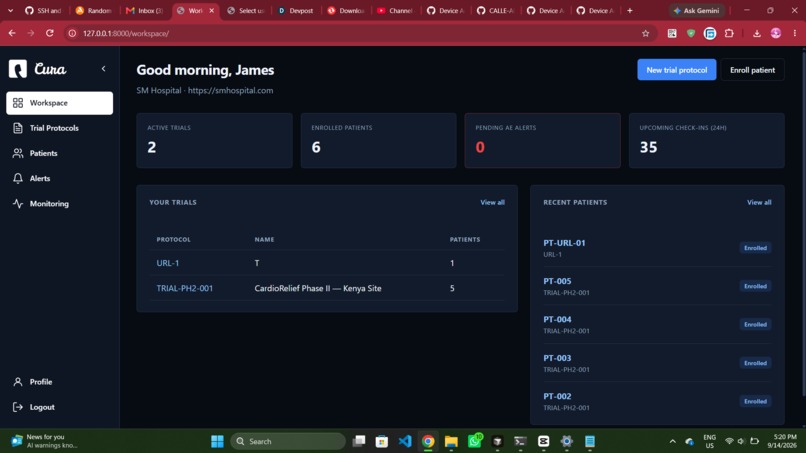Open File Explorer from the taskbar
Image resolution: width=806 pixels, height=453 pixels.
[451, 441]
